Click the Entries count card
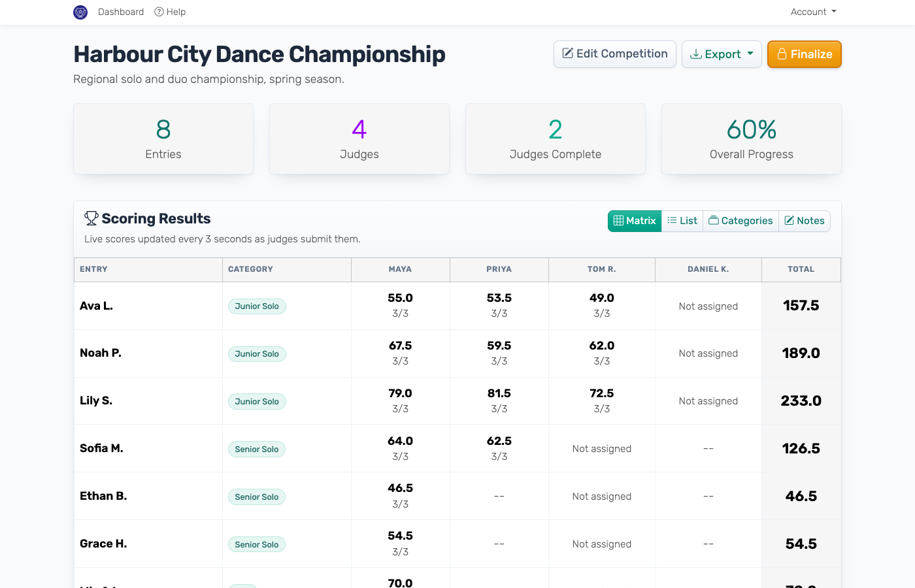The height and width of the screenshot is (588, 915). [163, 139]
